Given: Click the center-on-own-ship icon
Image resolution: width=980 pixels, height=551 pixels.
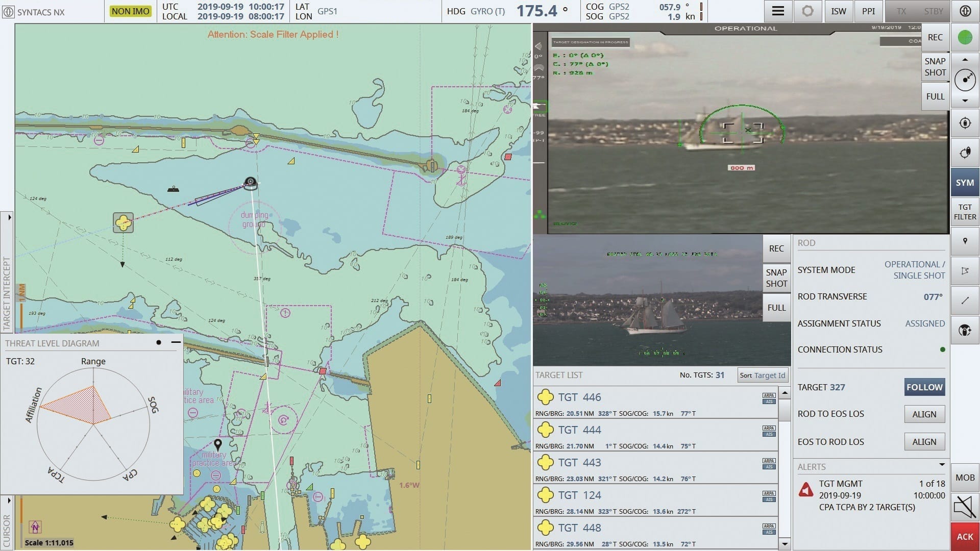Looking at the screenshot, I should [965, 123].
